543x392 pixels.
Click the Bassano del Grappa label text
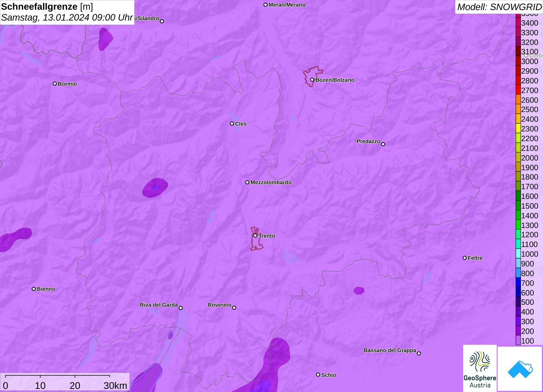point(390,350)
